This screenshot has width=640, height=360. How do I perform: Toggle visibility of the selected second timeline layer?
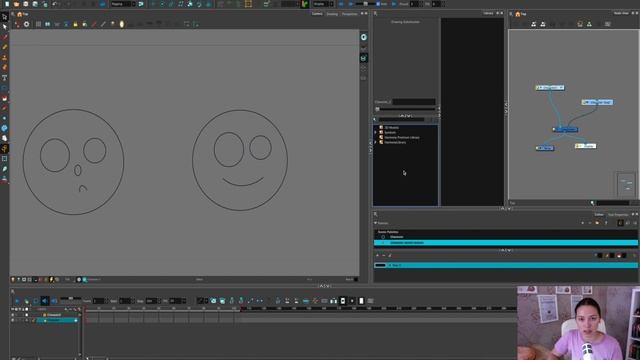(13, 320)
